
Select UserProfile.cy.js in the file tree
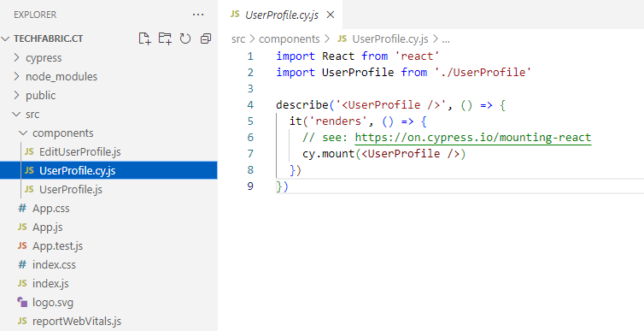[x=108, y=171]
